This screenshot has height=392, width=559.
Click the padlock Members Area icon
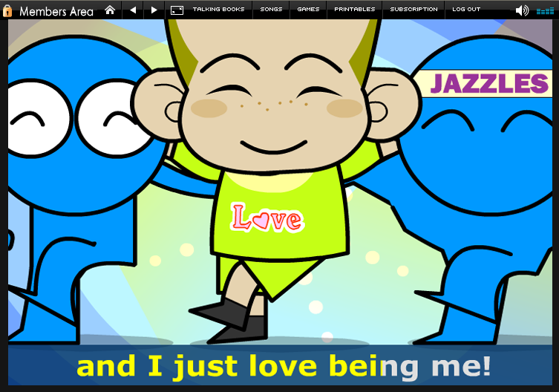[7, 10]
